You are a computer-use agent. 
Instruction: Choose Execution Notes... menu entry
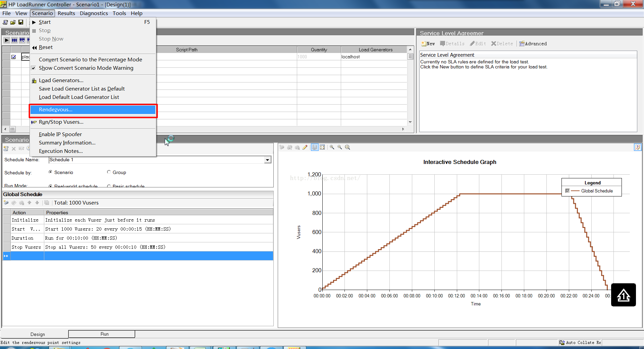93,151
